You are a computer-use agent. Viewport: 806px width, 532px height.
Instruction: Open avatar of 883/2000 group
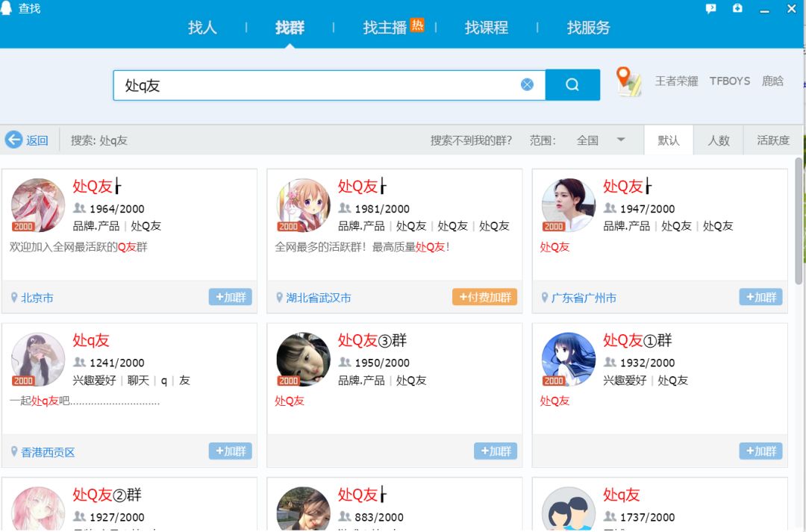pos(303,509)
